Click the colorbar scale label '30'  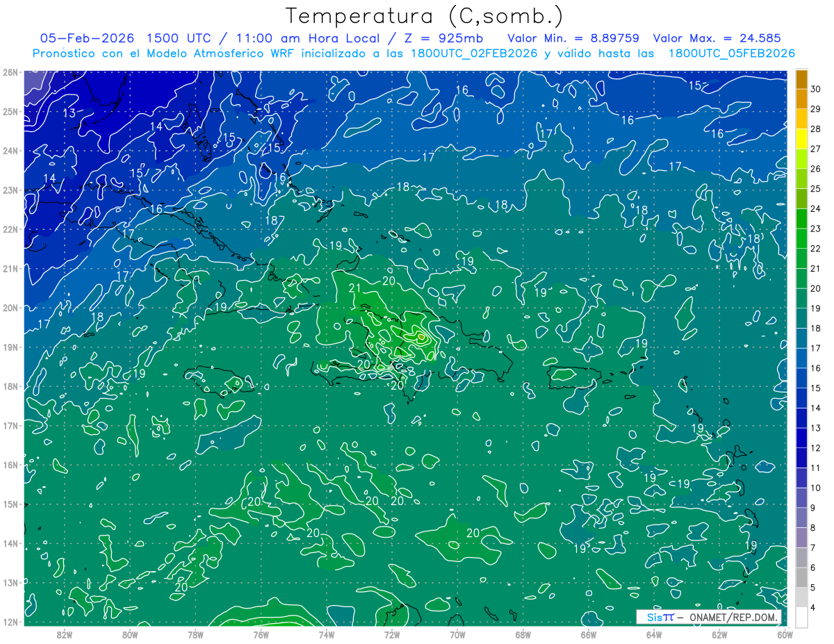tap(816, 89)
